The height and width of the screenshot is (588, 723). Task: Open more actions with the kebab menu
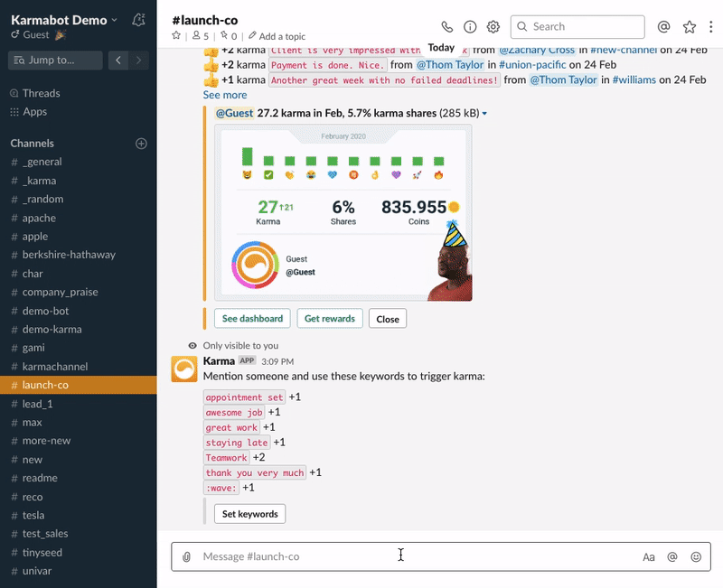[710, 27]
